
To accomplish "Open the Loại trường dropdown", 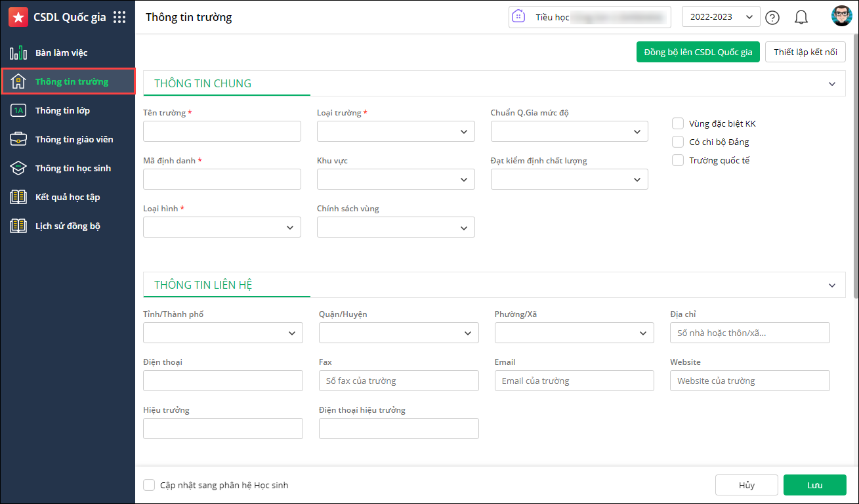I will pyautogui.click(x=396, y=131).
